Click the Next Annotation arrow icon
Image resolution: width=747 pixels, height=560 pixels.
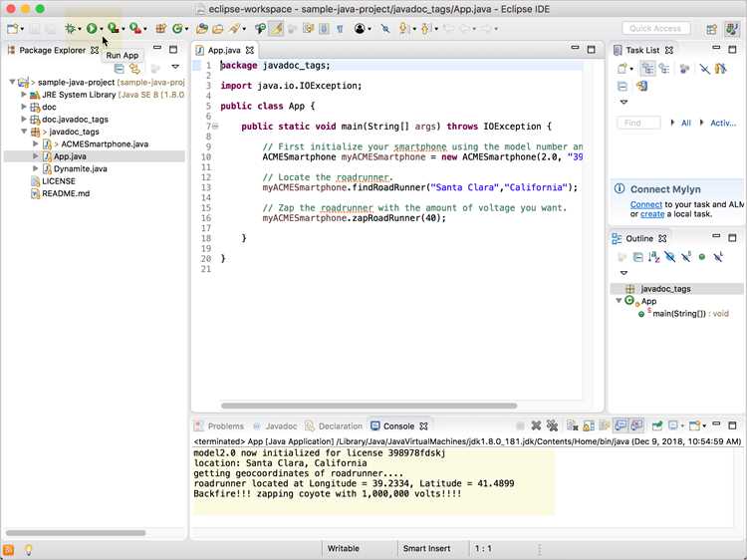point(404,29)
